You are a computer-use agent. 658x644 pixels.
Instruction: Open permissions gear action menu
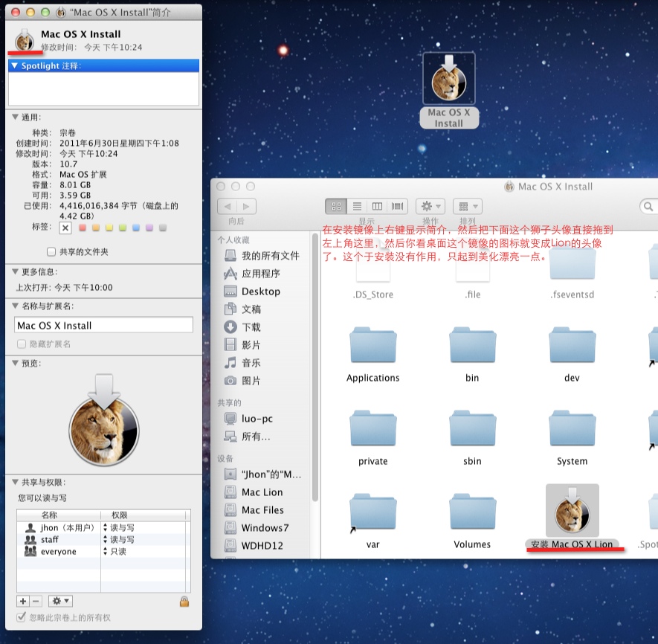60,601
